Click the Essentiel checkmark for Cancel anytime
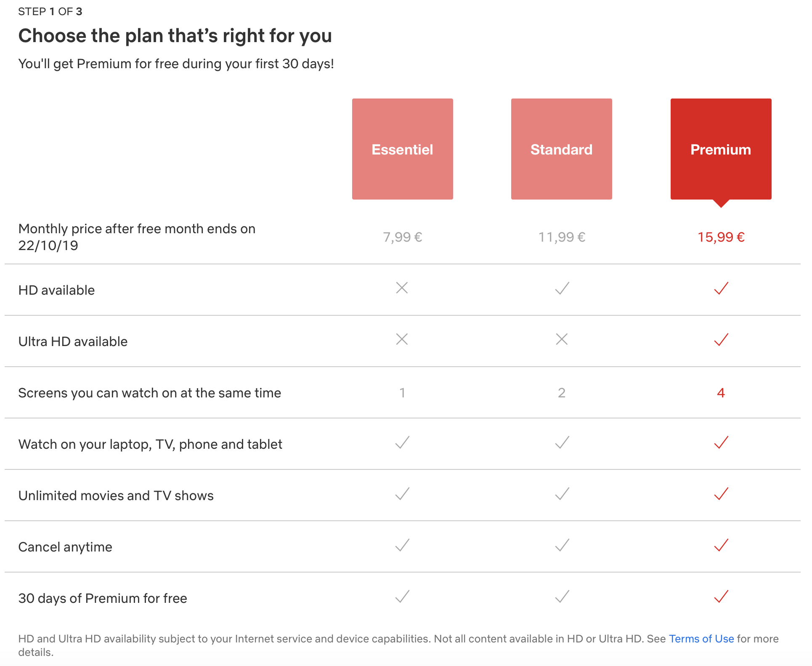812x666 pixels. 403,545
